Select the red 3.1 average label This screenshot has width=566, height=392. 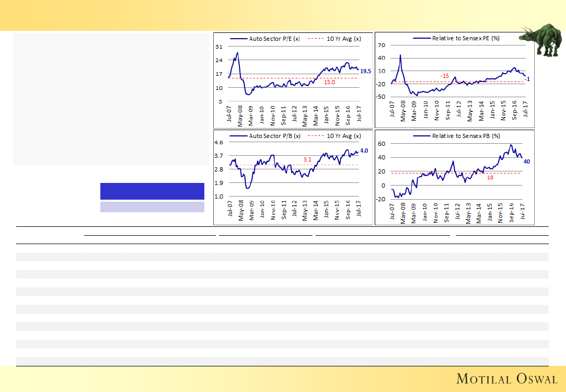pyautogui.click(x=308, y=159)
